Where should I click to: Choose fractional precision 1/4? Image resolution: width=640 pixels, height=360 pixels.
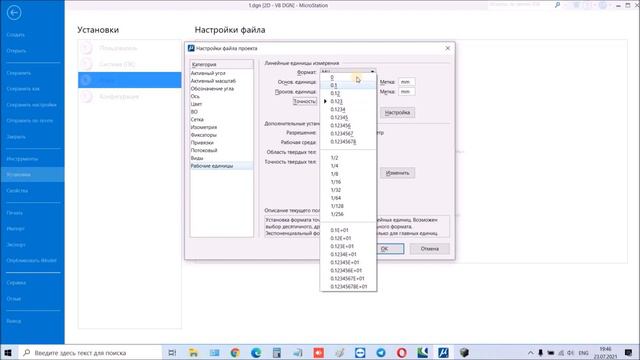[348, 166]
